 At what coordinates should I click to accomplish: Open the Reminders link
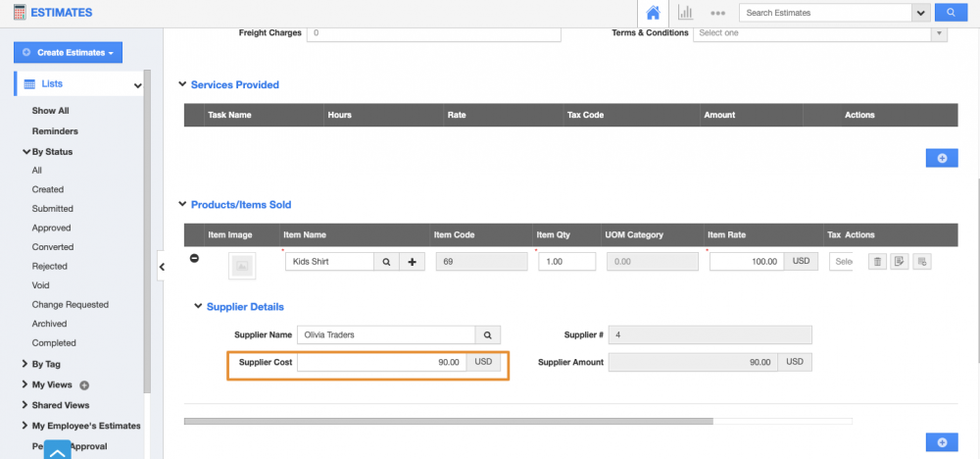(x=55, y=130)
